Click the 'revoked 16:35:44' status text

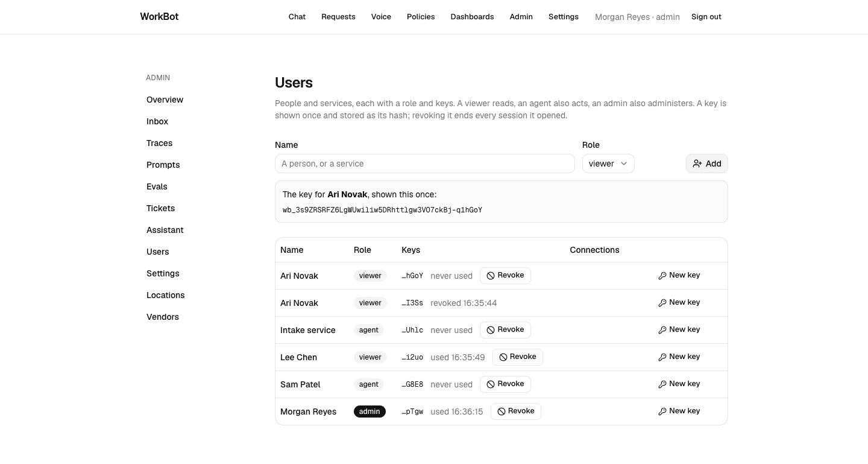[x=464, y=303]
